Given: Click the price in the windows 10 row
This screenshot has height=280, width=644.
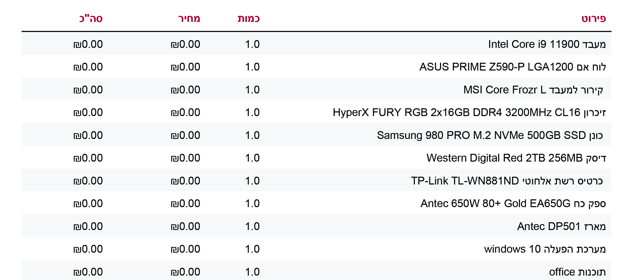Looking at the screenshot, I should click(185, 249).
